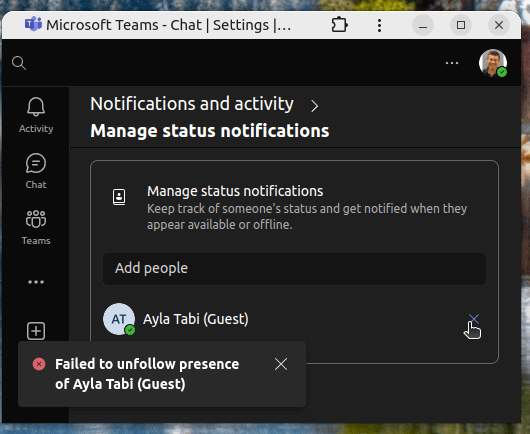Click the manage status contact card icon

pyautogui.click(x=119, y=197)
